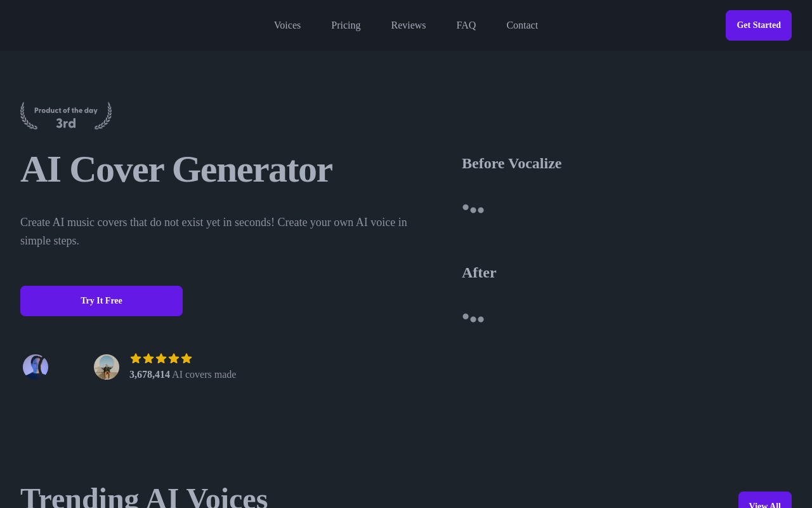Viewport: 812px width, 508px height.
Task: Click the loading dots under After
Action: pos(473,317)
